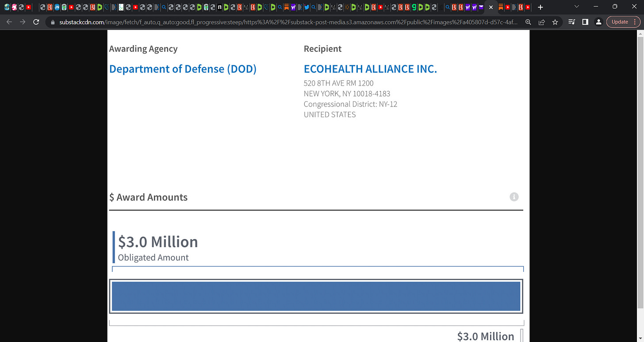This screenshot has height=342, width=644.
Task: Click 'NEW YORK, NY 10018-4183' text
Action: (347, 94)
